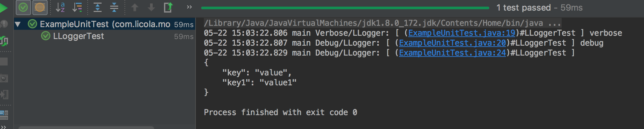The width and height of the screenshot is (644, 129).
Task: Export test results
Action: point(168,7)
